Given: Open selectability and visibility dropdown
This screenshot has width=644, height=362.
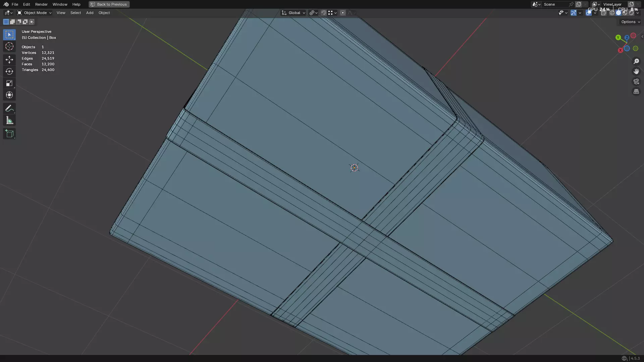Looking at the screenshot, I should [x=563, y=13].
